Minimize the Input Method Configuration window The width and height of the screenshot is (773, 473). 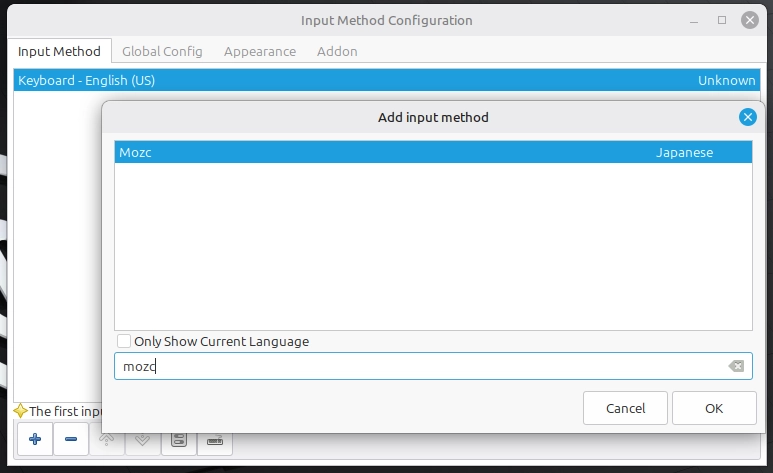(694, 21)
